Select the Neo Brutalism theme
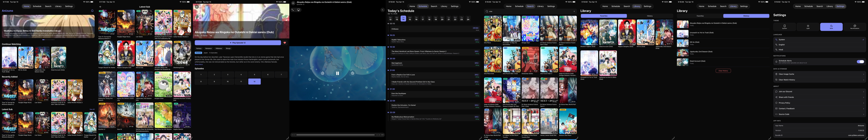This screenshot has width=868, height=140. [854, 27]
